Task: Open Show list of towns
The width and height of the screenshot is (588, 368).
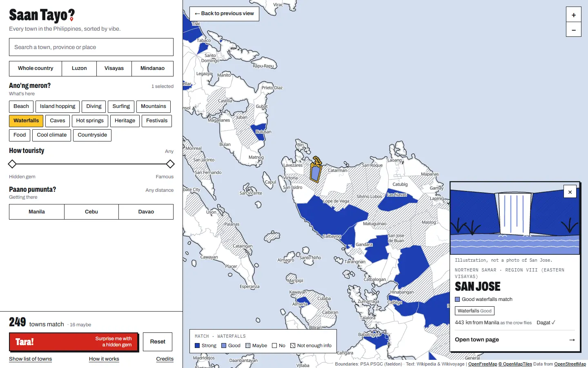Action: pyautogui.click(x=31, y=359)
